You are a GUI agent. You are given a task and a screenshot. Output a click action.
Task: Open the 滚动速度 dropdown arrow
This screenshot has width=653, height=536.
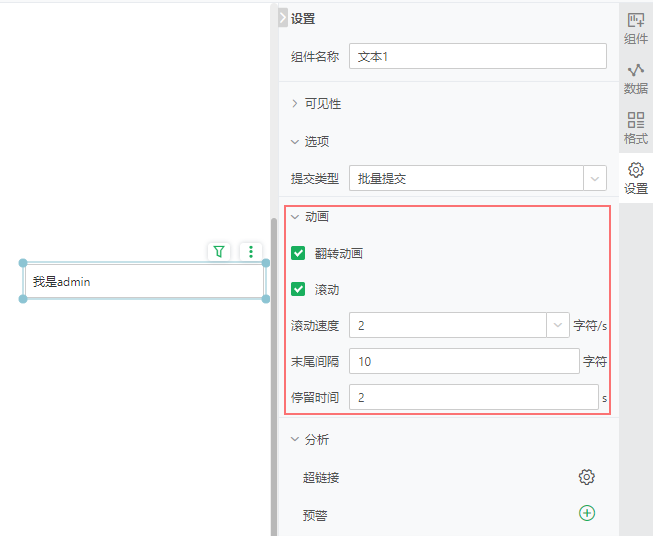558,325
